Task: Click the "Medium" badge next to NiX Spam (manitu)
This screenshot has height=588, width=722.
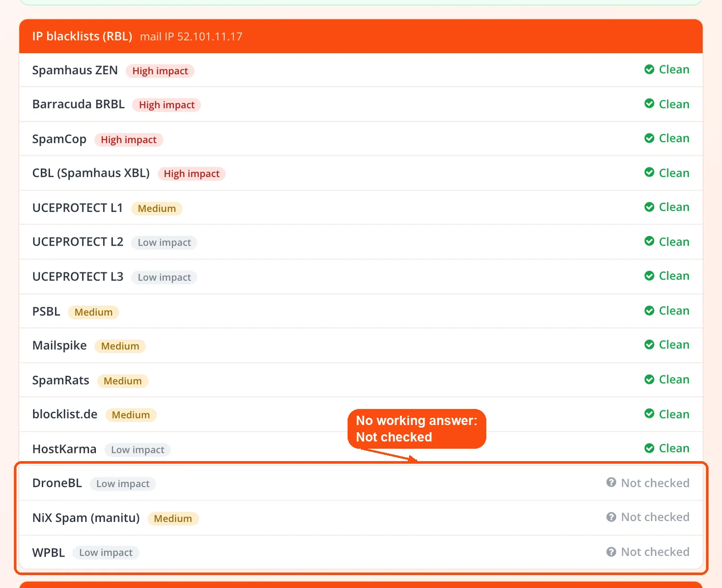Action: 173,519
